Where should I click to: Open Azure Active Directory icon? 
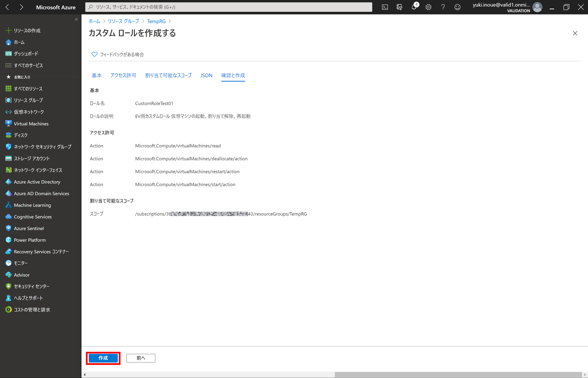(8, 182)
